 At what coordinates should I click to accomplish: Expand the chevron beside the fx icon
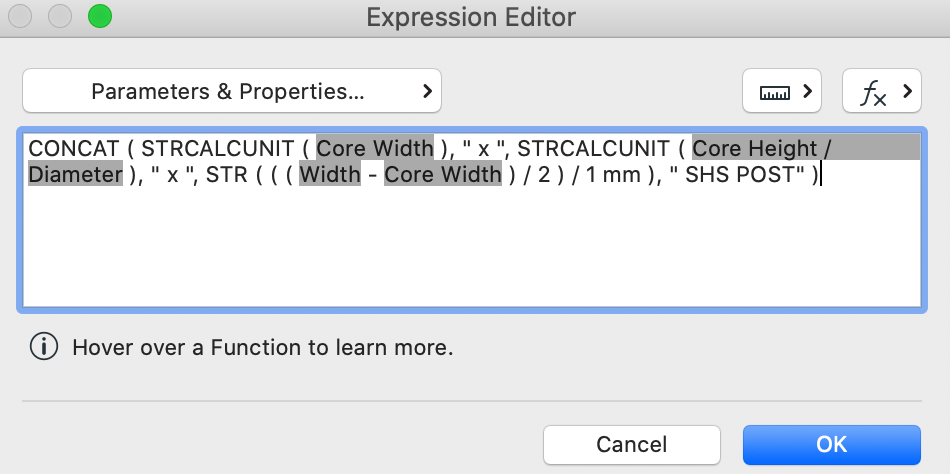[906, 92]
